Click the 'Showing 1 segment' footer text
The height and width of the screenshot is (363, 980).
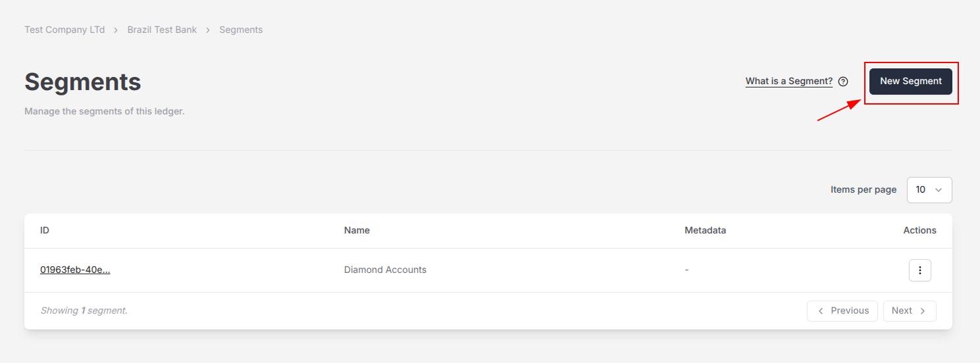(84, 310)
